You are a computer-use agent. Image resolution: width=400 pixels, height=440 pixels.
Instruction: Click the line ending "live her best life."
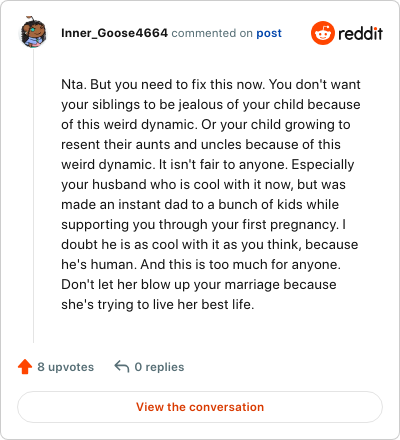(158, 304)
